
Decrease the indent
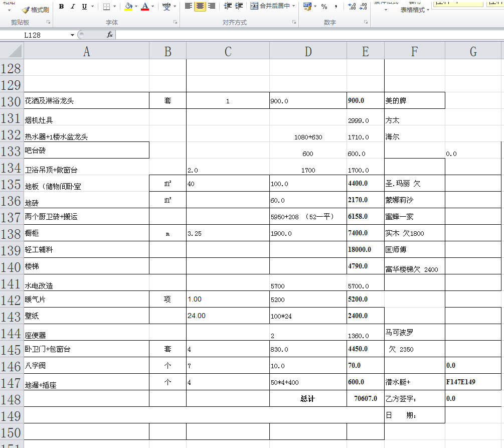(x=228, y=7)
